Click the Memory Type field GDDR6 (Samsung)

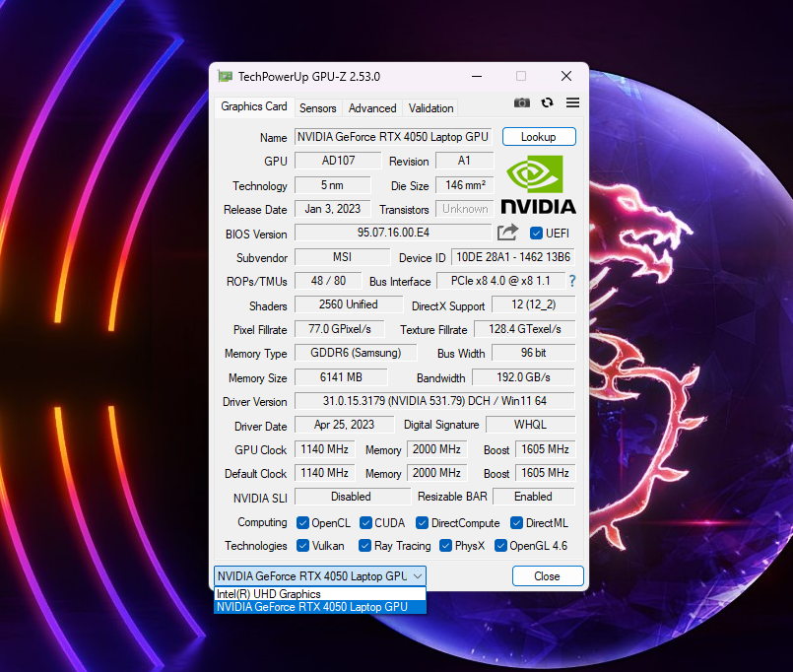[356, 353]
